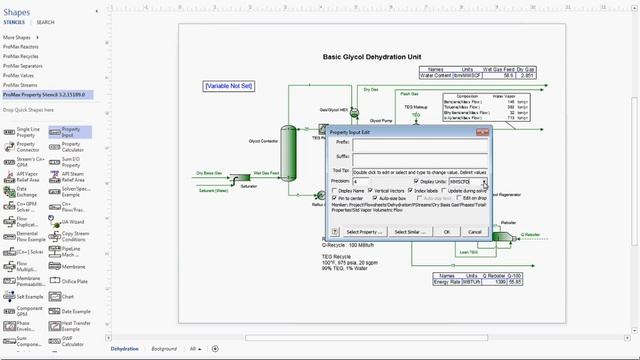The height and width of the screenshot is (360, 640).
Task: Cancel the Property Input Edit dialog
Action: tap(475, 232)
